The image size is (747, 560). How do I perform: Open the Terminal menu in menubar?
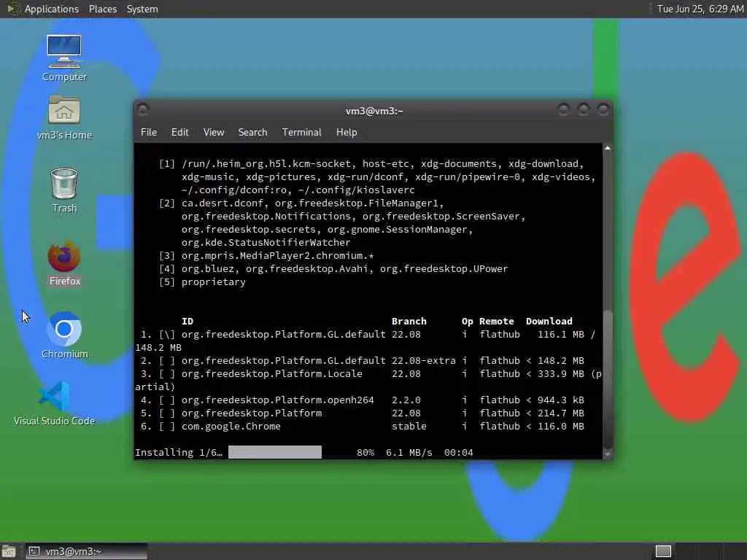[301, 133]
